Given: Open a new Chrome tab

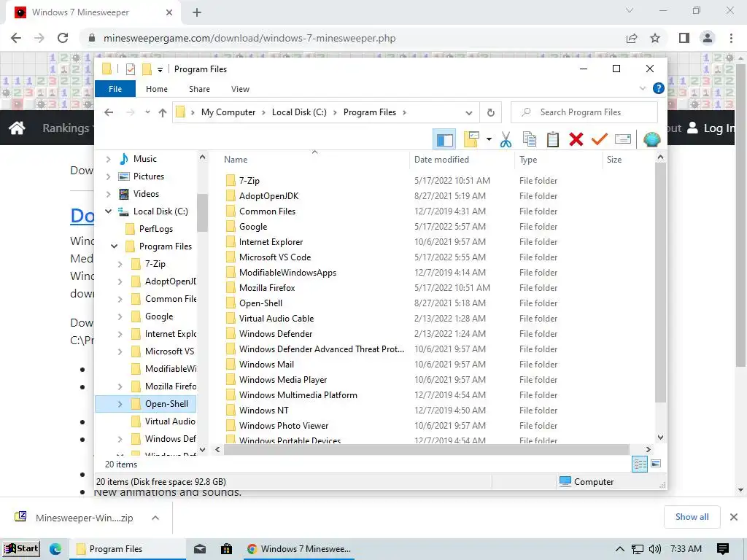Looking at the screenshot, I should [197, 13].
